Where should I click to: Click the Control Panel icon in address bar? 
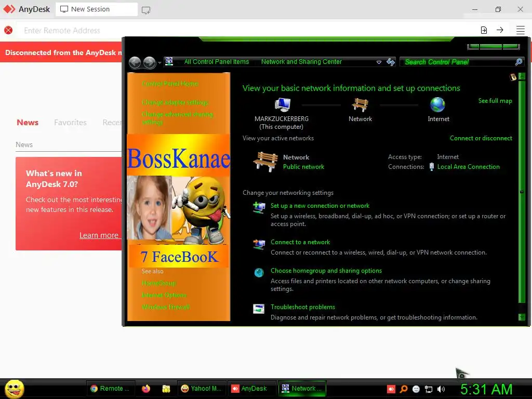(169, 61)
